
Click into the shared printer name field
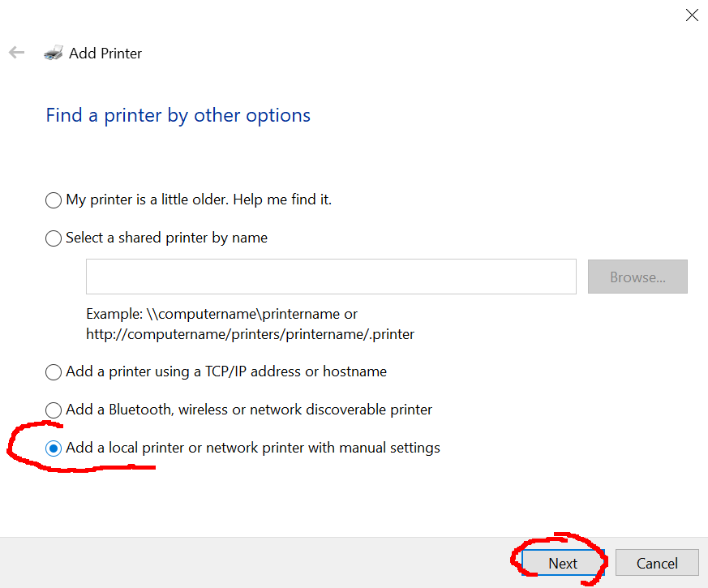click(x=331, y=277)
